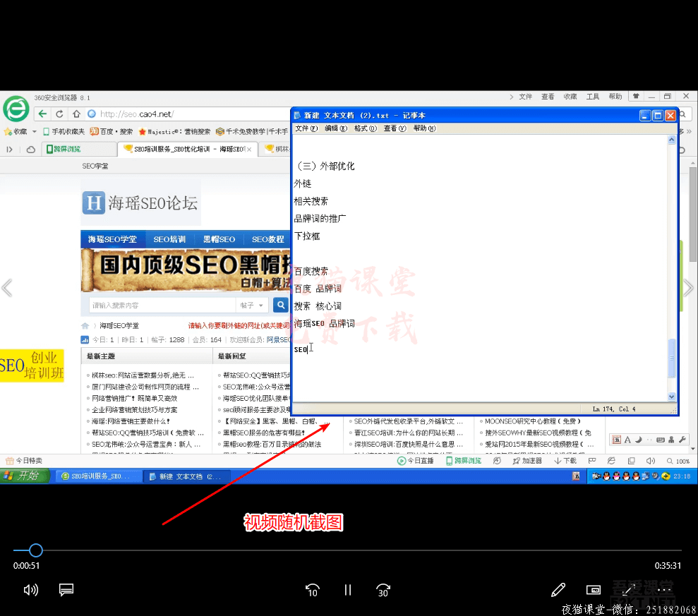Open the 百度·搜索 bookmark

pyautogui.click(x=112, y=132)
